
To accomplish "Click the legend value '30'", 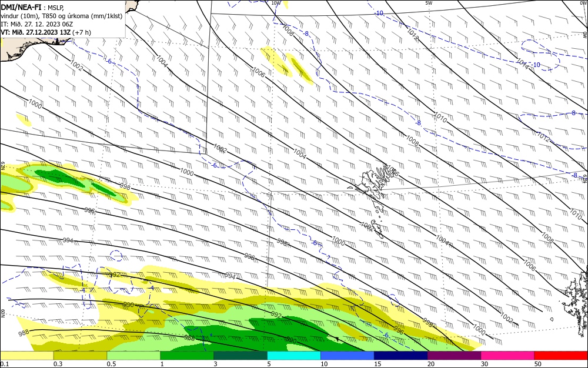I will (485, 364).
